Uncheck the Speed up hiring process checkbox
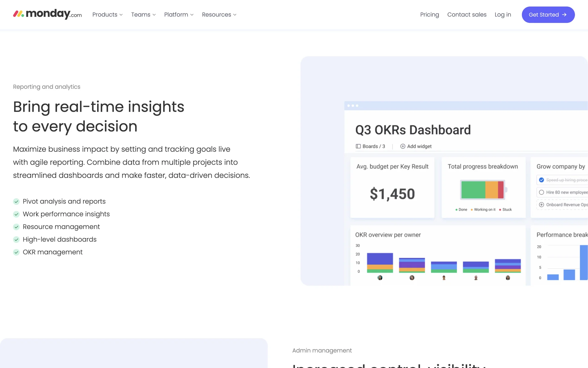 point(541,180)
